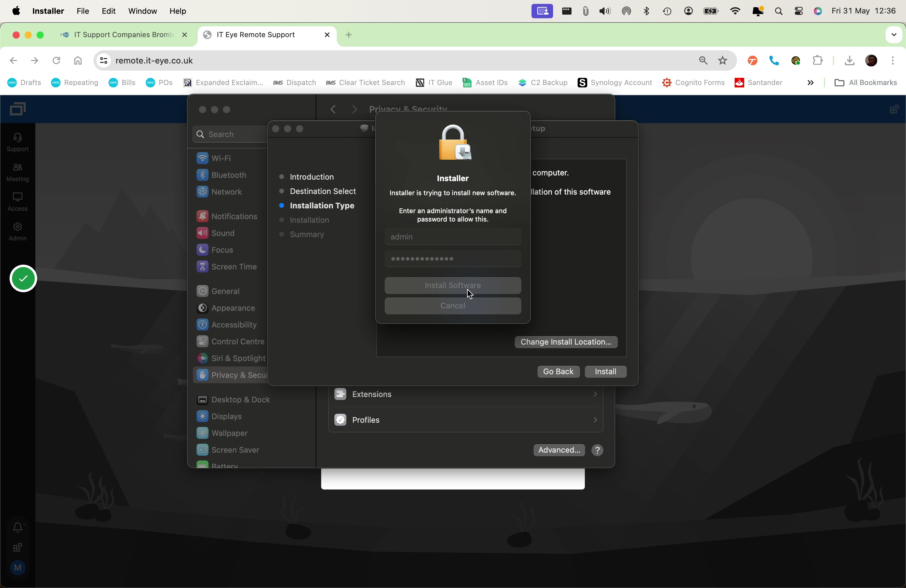Expand the Profiles row
Screen dimensions: 906x588
point(466,419)
